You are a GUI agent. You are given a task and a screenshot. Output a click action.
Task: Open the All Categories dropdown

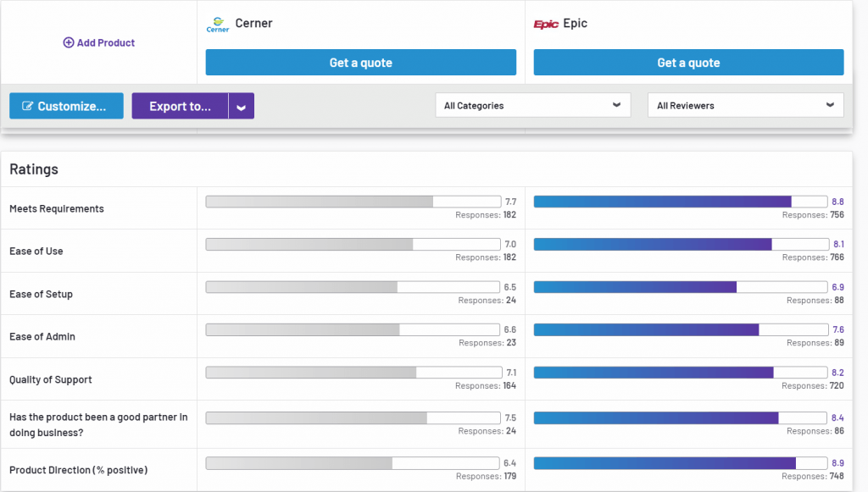click(x=532, y=105)
